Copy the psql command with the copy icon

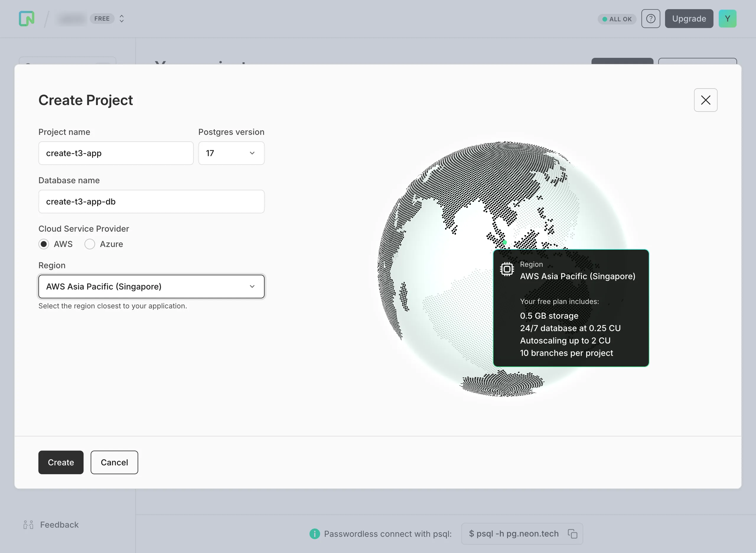coord(572,534)
